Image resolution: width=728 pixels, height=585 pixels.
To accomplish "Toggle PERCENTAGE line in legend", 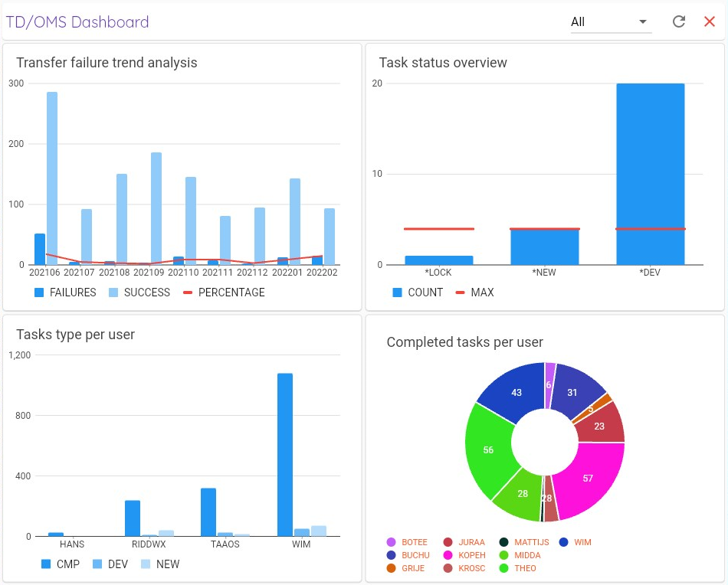I will click(x=224, y=292).
